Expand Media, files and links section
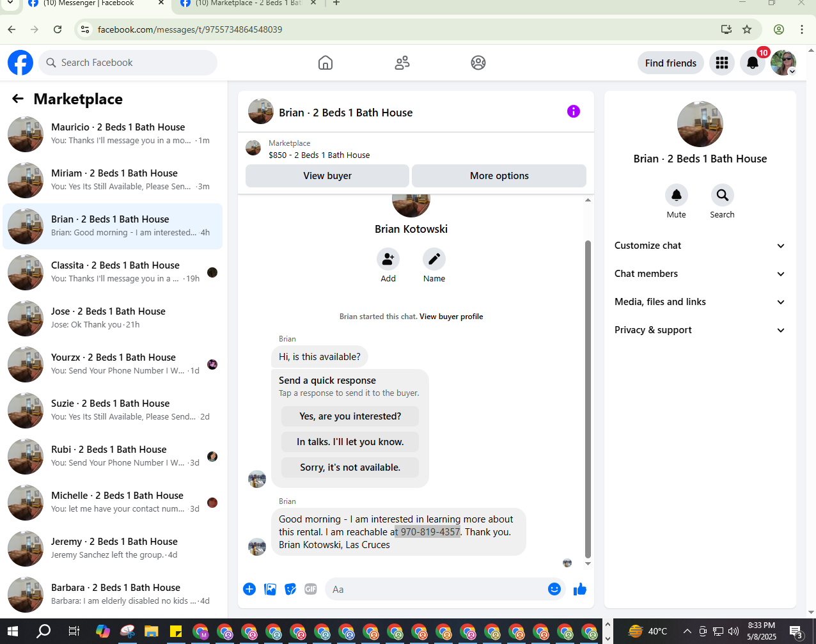The image size is (816, 644). [x=700, y=302]
